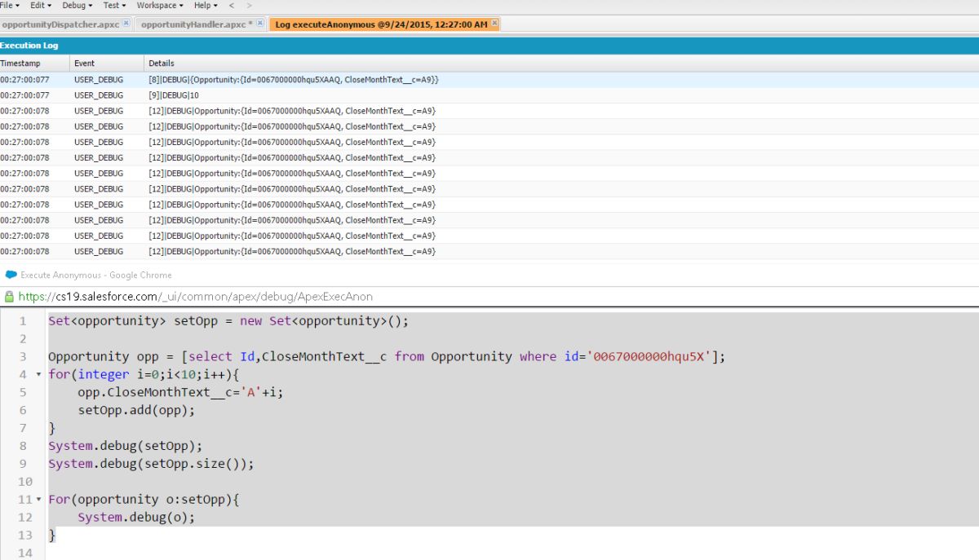Collapse the for loop at line 4
This screenshot has width=979, height=560.
tap(38, 374)
